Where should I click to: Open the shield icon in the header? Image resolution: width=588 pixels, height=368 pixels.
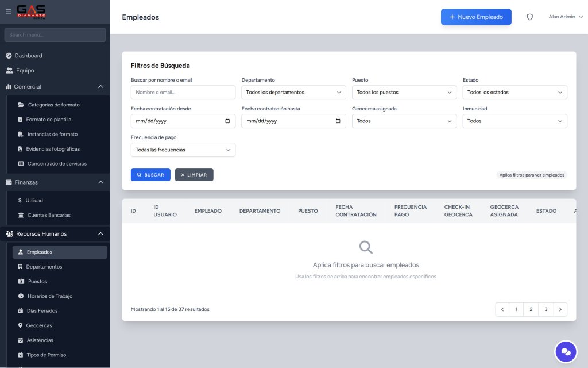tap(529, 17)
